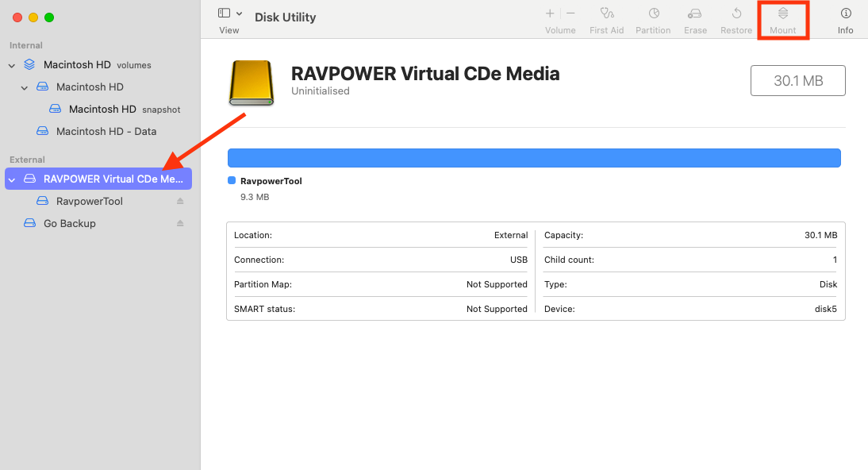This screenshot has width=868, height=470.
Task: Click the gold RAVPOWER drive image
Action: tap(252, 83)
